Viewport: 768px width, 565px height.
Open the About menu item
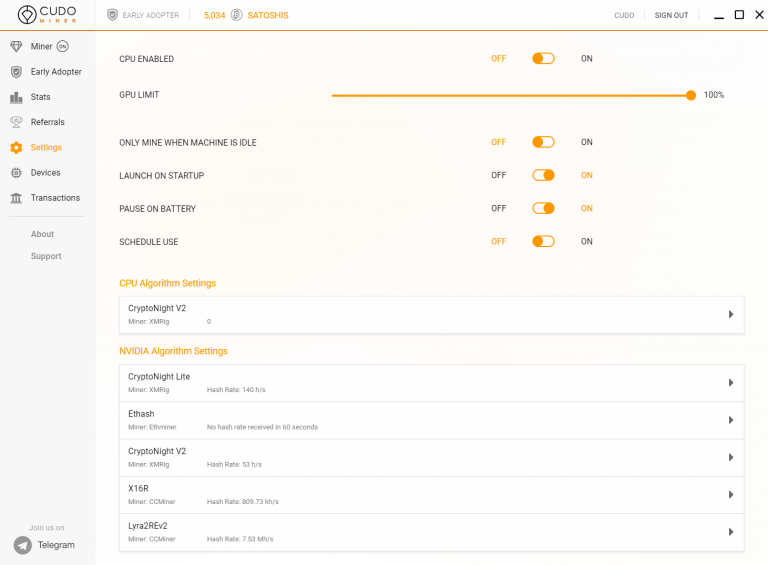point(43,234)
